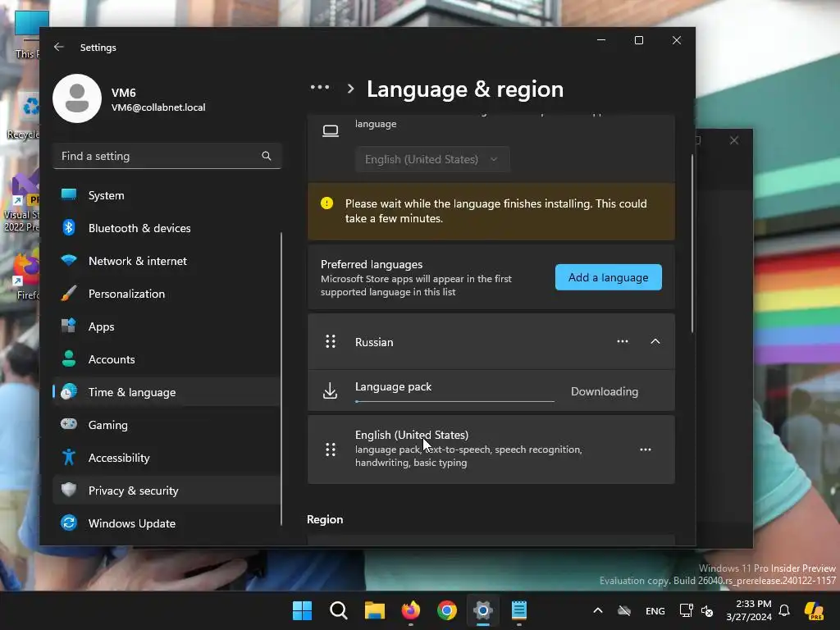The width and height of the screenshot is (840, 630).
Task: Open the notification bell in tray
Action: tap(784, 610)
